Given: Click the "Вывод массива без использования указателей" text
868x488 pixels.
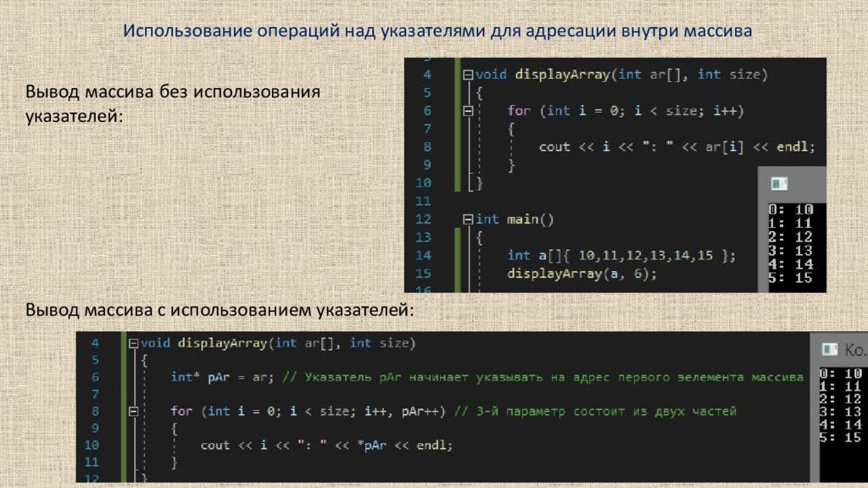Looking at the screenshot, I should (x=172, y=102).
